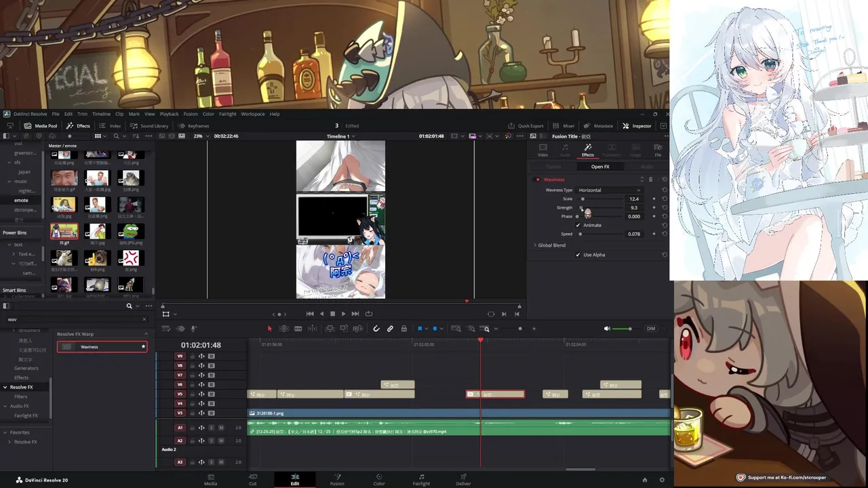Open project settings gear icon

click(x=662, y=480)
